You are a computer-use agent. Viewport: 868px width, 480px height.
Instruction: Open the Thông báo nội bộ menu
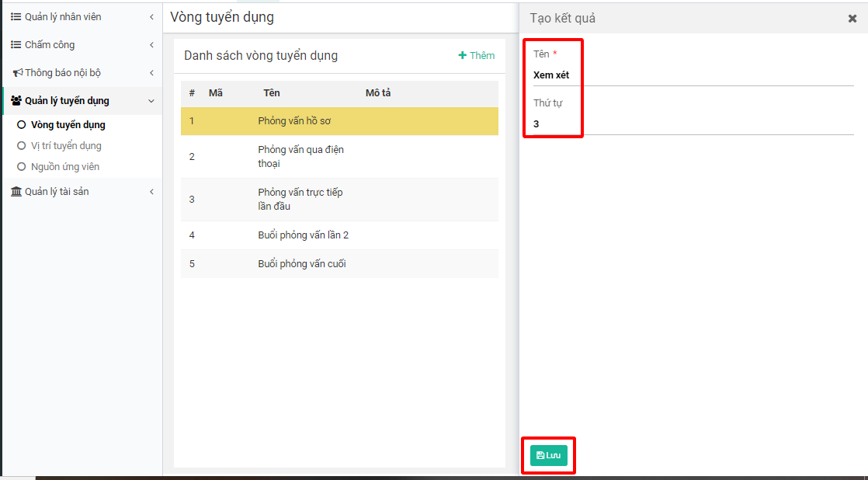[x=63, y=73]
